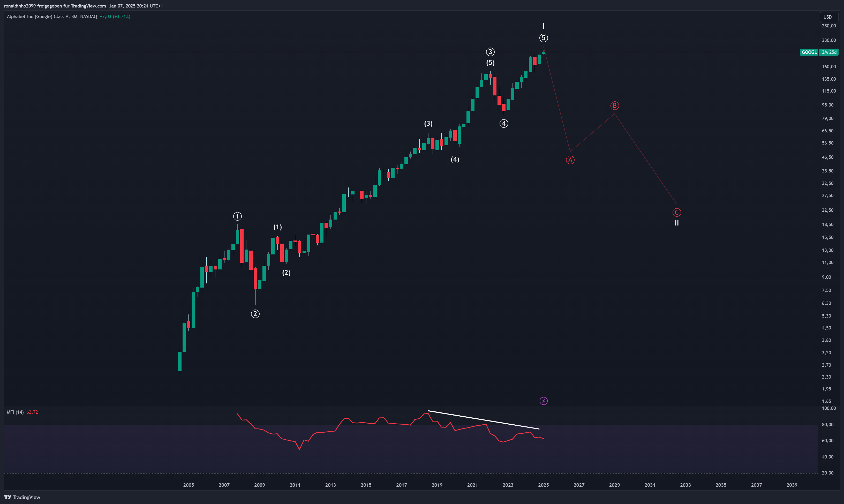
Task: Click the purple lightning event icon
Action: point(544,401)
